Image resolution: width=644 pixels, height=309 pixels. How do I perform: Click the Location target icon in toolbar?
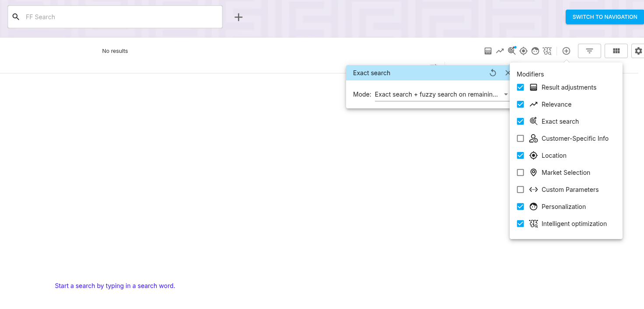click(x=523, y=51)
